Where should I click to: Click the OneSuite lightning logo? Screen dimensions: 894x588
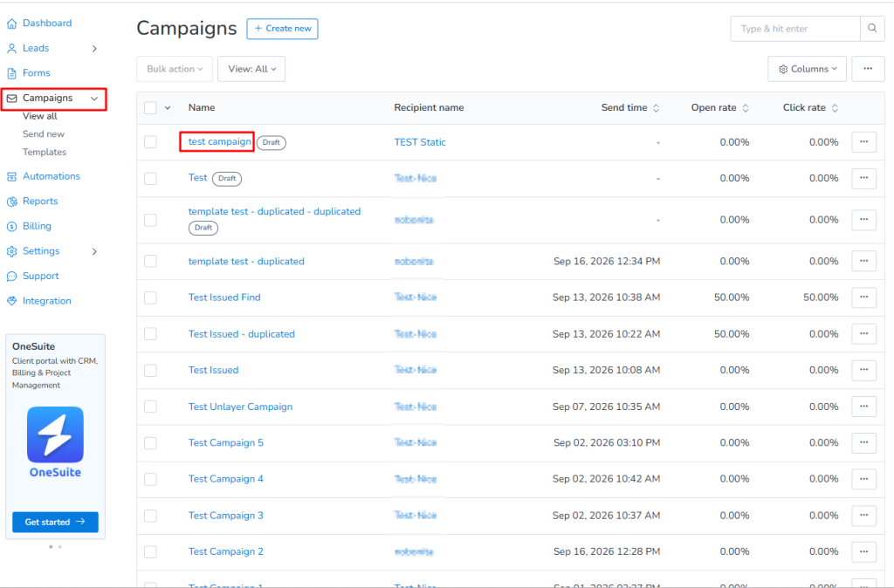click(x=55, y=434)
